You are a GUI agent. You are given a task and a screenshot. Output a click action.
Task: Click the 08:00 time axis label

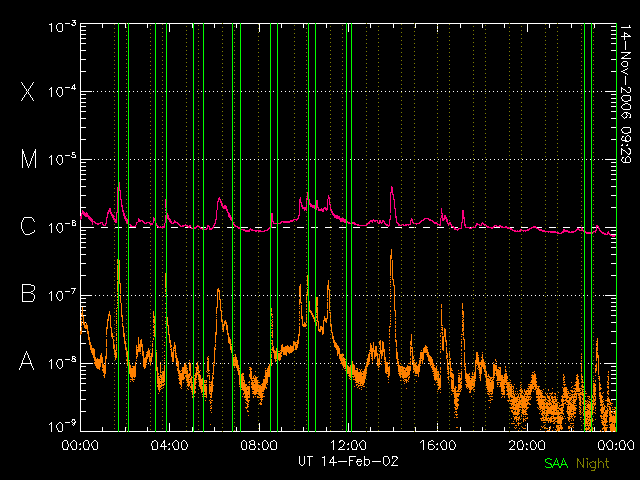259,445
